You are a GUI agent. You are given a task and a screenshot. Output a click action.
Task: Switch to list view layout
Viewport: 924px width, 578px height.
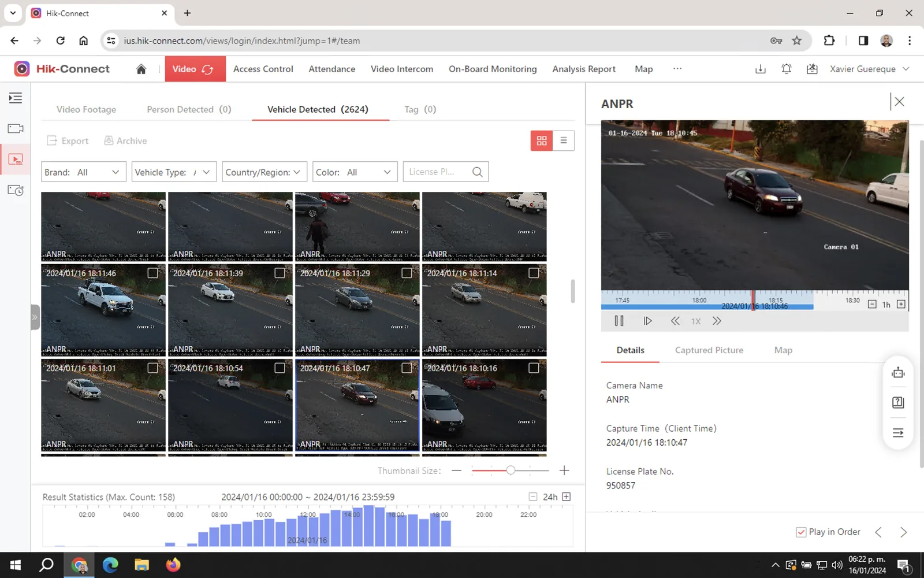click(564, 140)
